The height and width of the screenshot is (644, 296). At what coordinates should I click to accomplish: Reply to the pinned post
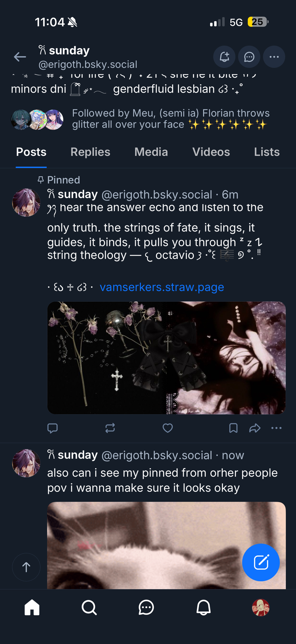pyautogui.click(x=52, y=428)
